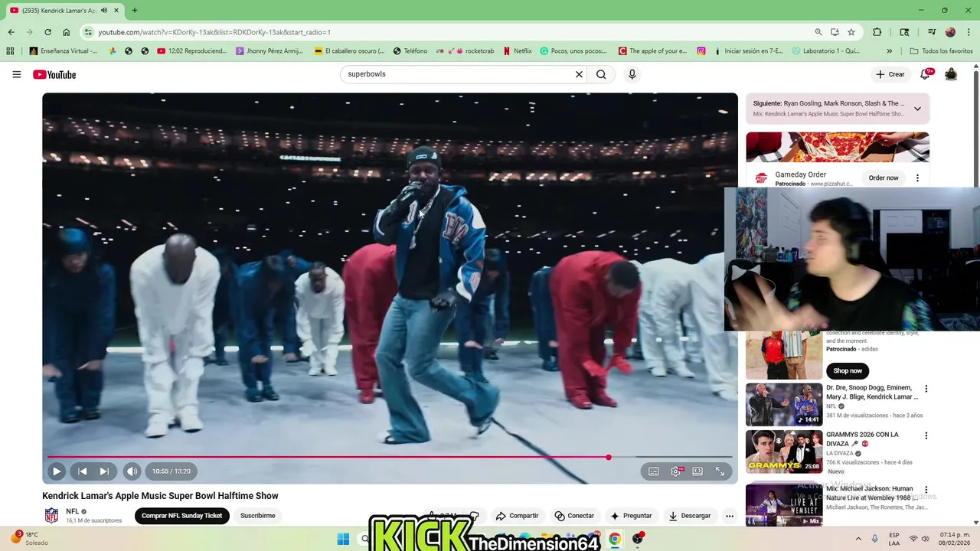
Task: Open player settings gear
Action: click(675, 471)
